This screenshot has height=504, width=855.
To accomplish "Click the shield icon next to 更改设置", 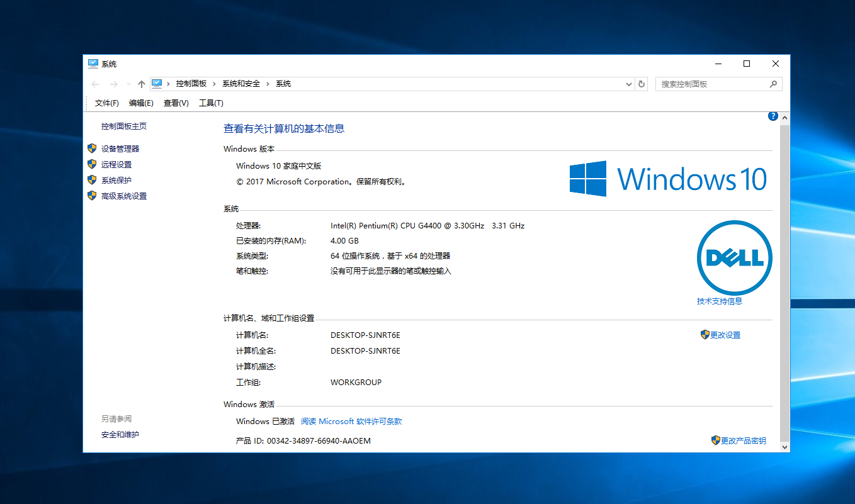I will pos(705,335).
